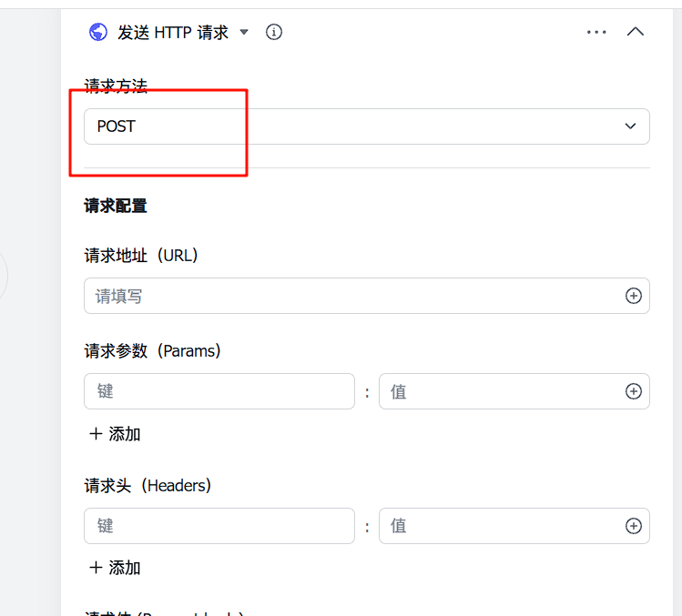Image resolution: width=682 pixels, height=616 pixels.
Task: Show info tooltip for HTTP request
Action: 273,32
